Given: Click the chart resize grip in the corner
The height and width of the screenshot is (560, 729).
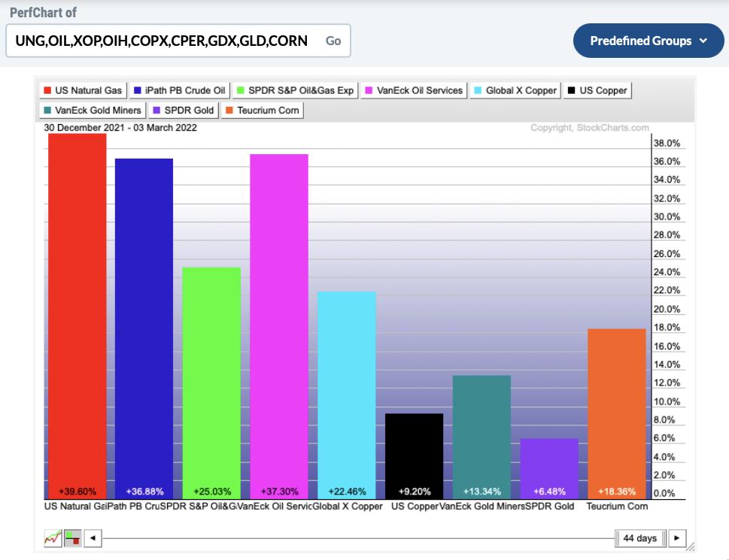Looking at the screenshot, I should point(691,546).
